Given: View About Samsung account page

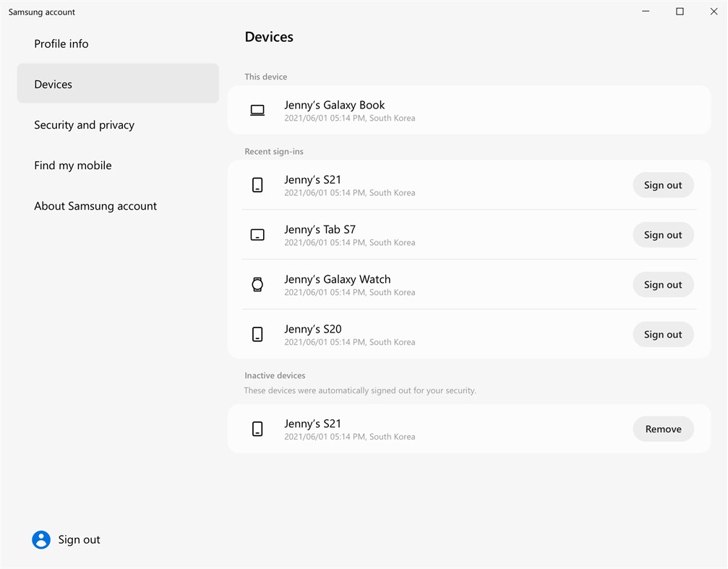Looking at the screenshot, I should (95, 205).
